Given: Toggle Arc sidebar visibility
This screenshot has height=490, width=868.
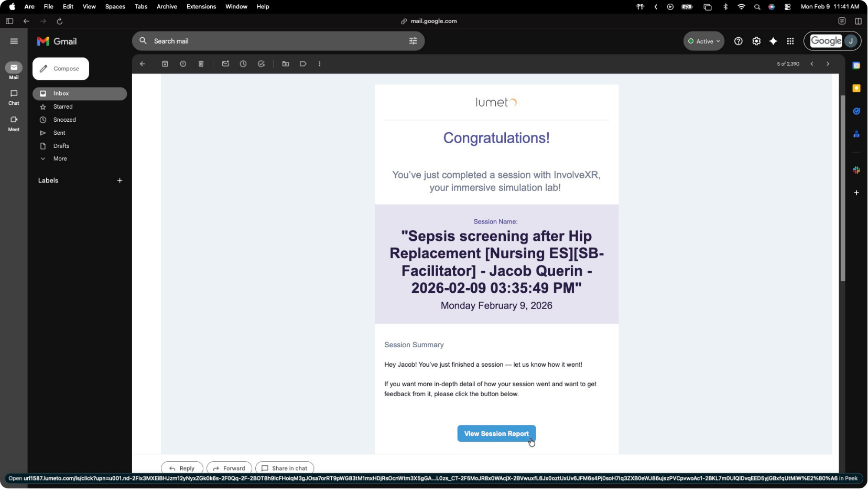Looking at the screenshot, I should click(9, 22).
